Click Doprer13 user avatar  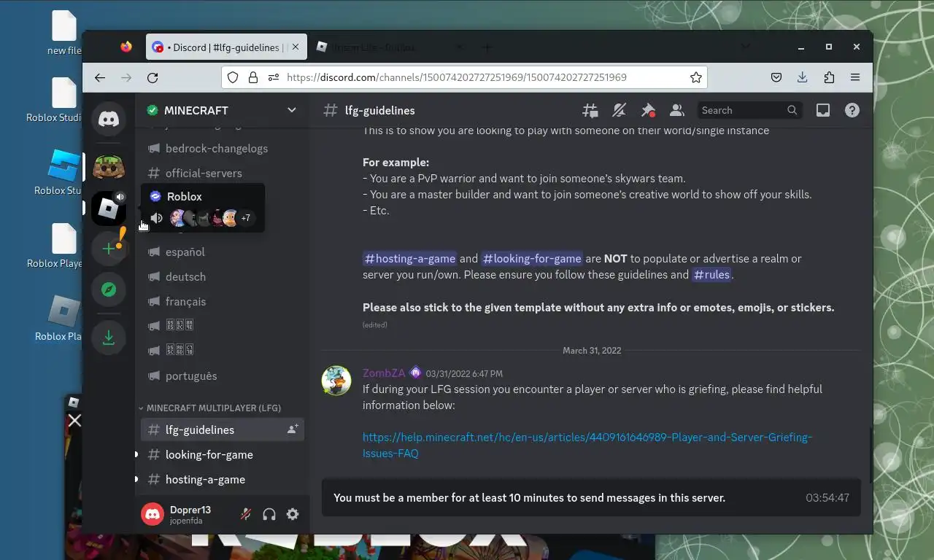coord(153,514)
